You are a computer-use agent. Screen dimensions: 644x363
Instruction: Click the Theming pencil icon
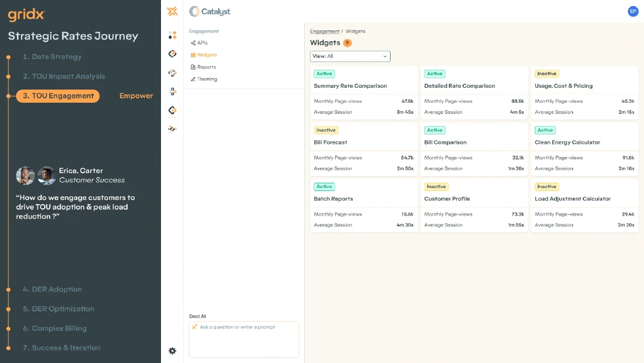193,79
